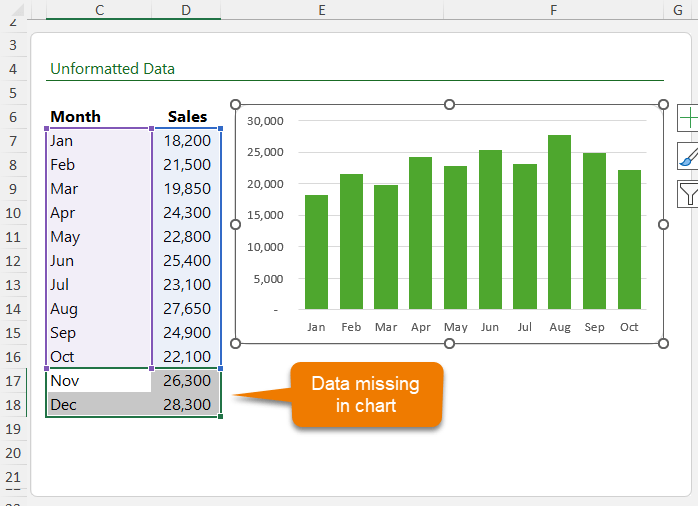Click the 21,500 sales cell
The width and height of the screenshot is (698, 506).
tap(186, 165)
